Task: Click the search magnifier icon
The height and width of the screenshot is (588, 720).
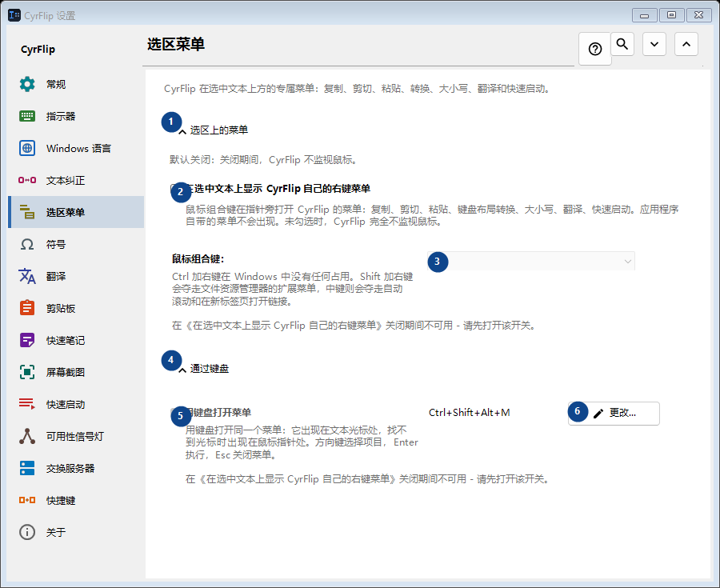Action: [x=622, y=44]
